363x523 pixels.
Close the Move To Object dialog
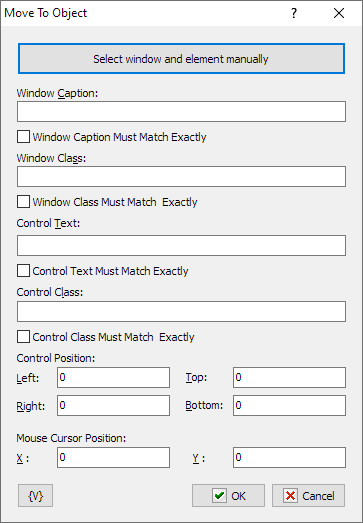[339, 13]
